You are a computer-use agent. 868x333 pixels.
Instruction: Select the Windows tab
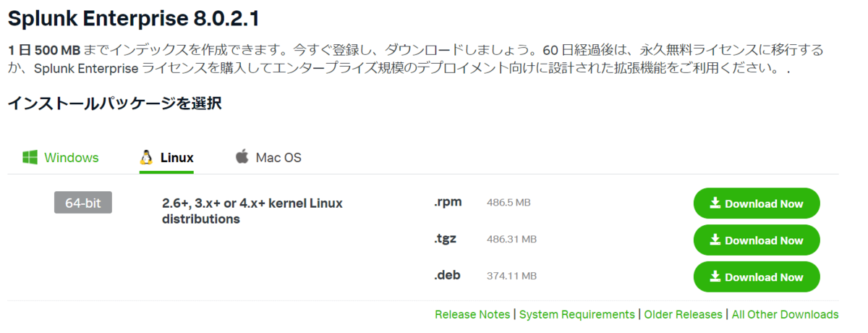pos(60,158)
